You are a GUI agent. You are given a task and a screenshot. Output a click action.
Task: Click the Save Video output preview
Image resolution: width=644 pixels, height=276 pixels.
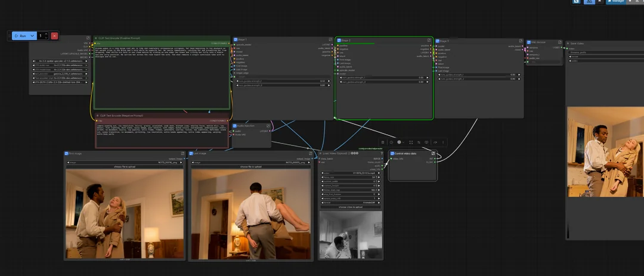[x=606, y=152]
